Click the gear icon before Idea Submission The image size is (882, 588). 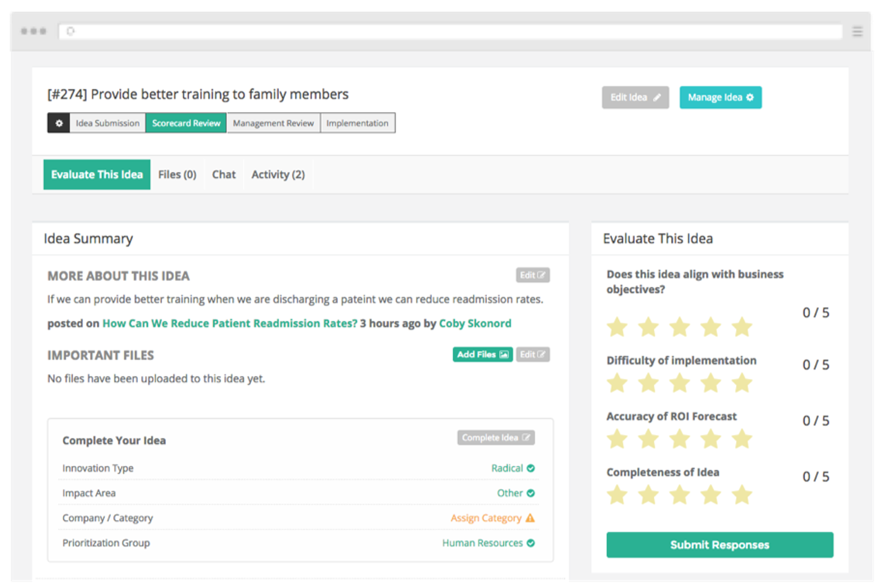pyautogui.click(x=59, y=123)
